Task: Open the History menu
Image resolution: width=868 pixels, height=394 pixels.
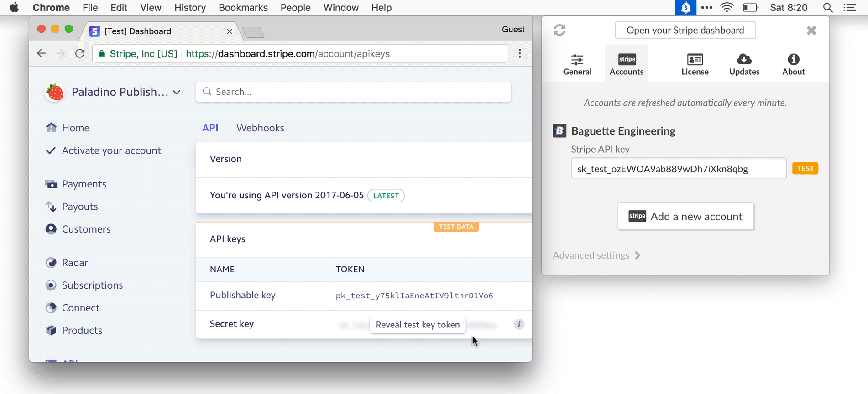Action: tap(190, 8)
